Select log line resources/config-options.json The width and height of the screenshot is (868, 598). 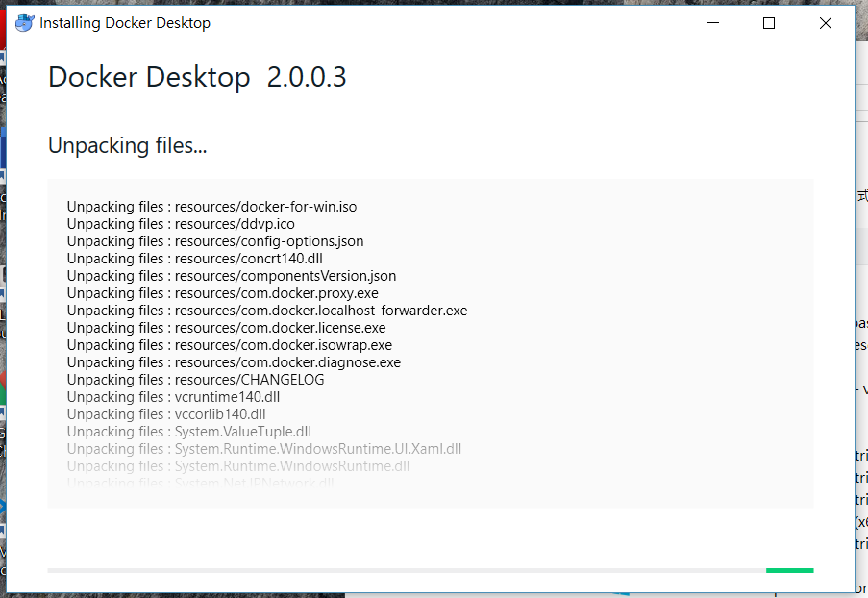[x=215, y=241]
